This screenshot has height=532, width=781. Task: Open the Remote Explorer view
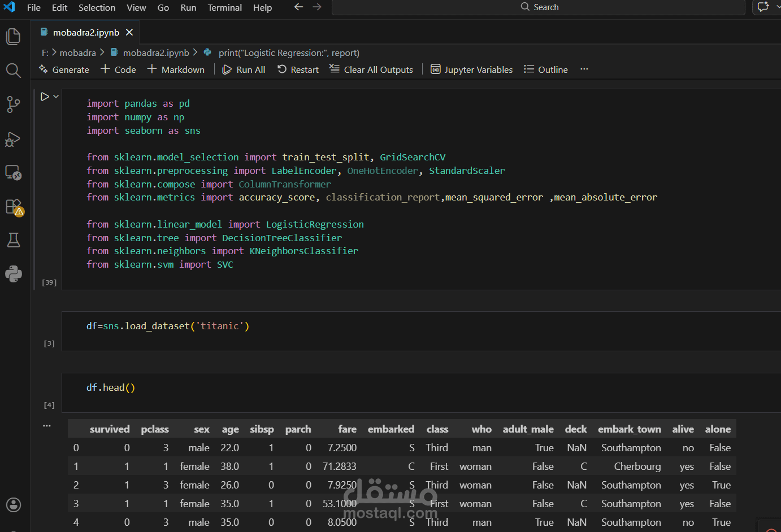(13, 173)
